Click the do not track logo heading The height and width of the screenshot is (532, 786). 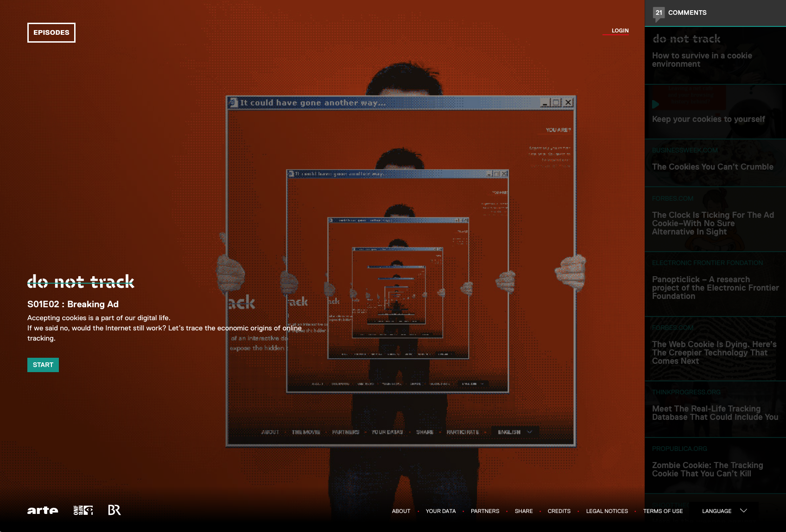(x=81, y=282)
